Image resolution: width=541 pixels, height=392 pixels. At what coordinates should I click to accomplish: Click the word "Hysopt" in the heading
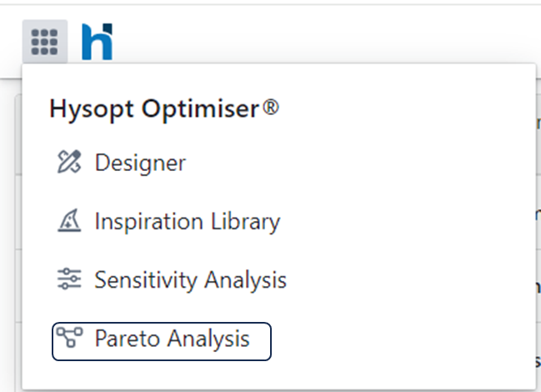tap(83, 109)
